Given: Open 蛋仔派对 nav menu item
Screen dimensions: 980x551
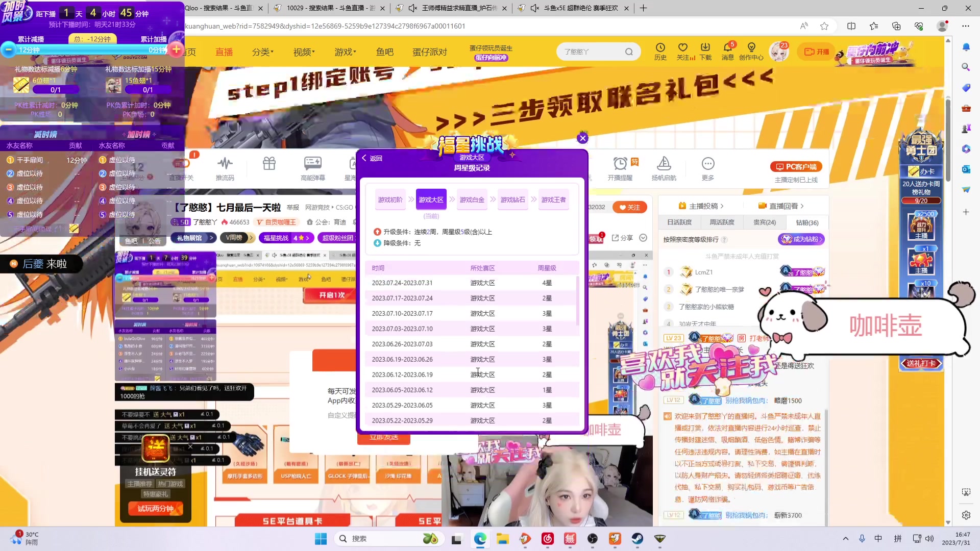Looking at the screenshot, I should (x=430, y=52).
